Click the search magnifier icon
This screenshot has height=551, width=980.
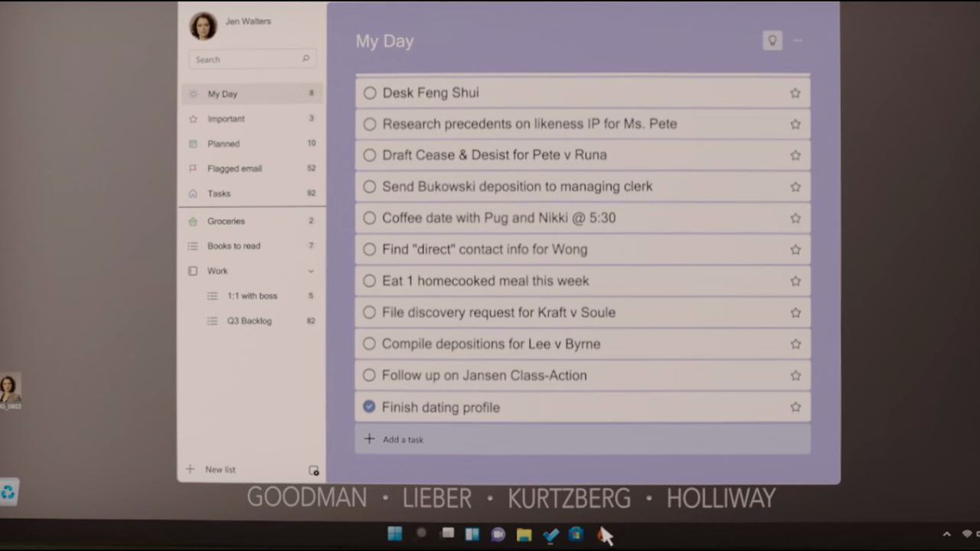click(x=305, y=59)
